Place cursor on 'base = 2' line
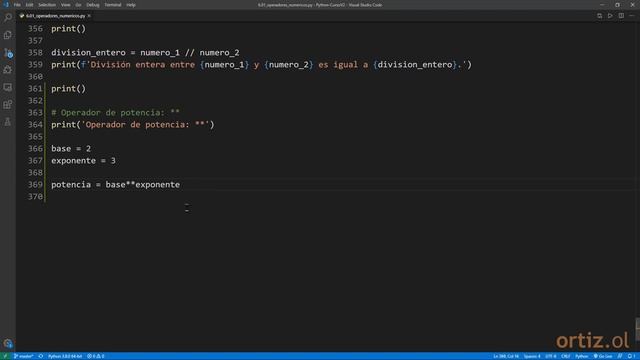Screen dimensions: 640x360 (71, 149)
